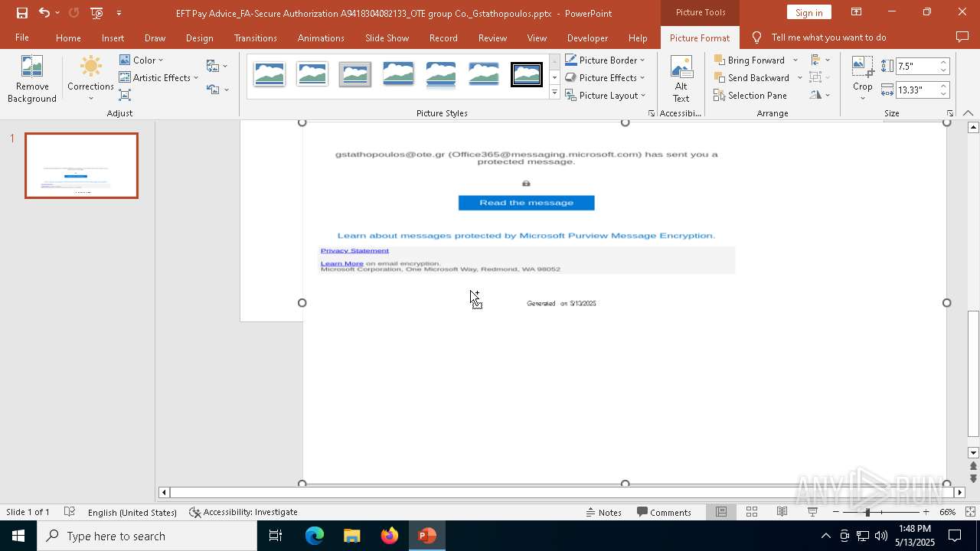Open the Customize Quick Access Toolbar arrow
The image size is (980, 551).
[119, 13]
